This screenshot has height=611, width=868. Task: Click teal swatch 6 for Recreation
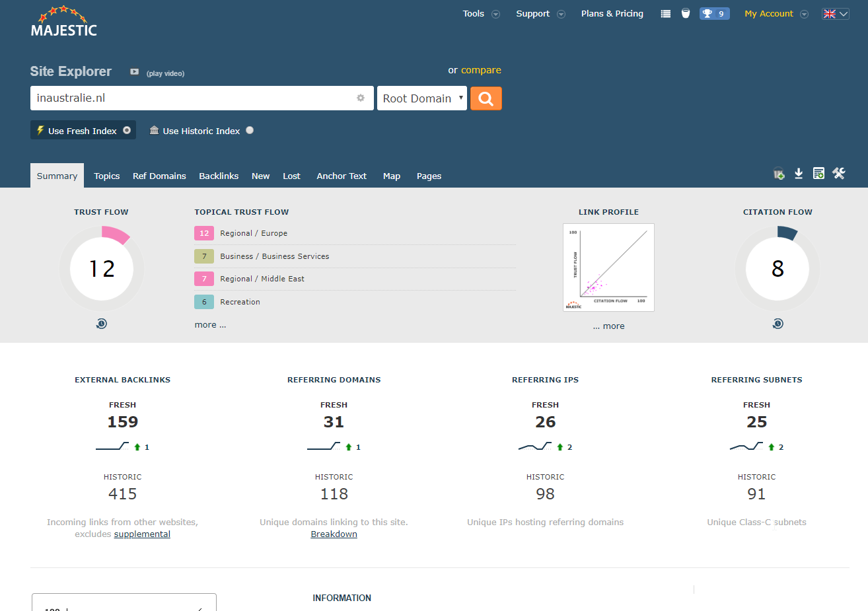(x=204, y=302)
